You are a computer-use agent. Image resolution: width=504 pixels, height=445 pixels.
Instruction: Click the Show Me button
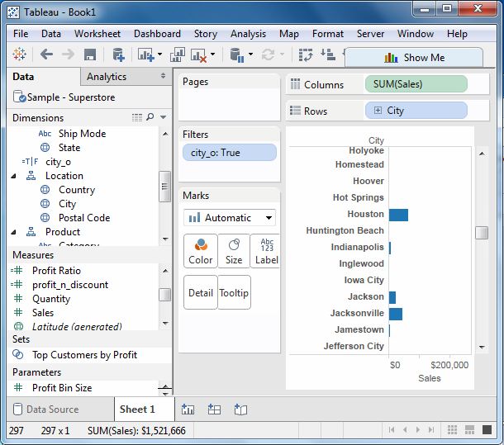(414, 58)
